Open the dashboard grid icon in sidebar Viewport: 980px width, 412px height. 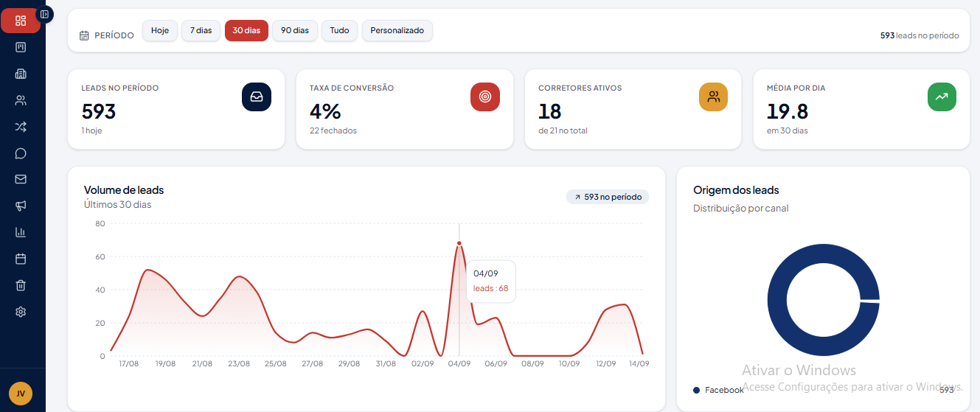pos(21,21)
